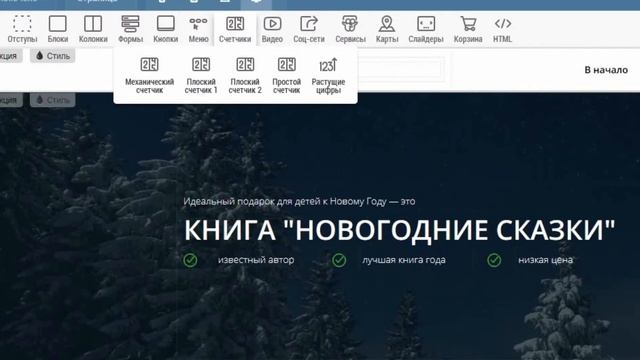Open the Сервисы widgets group
The height and width of the screenshot is (360, 640).
tap(350, 29)
